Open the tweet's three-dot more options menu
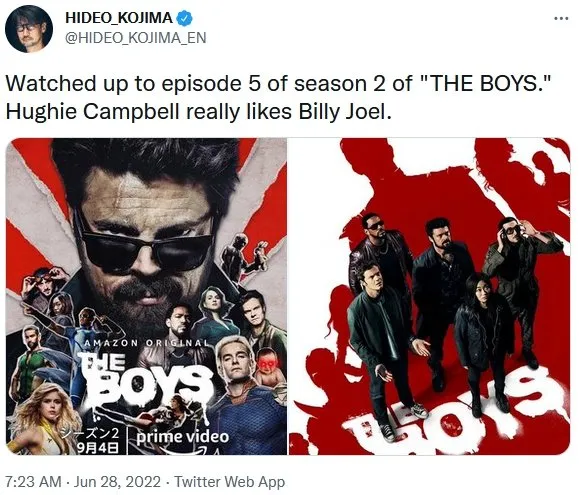The width and height of the screenshot is (579, 495). 561,18
